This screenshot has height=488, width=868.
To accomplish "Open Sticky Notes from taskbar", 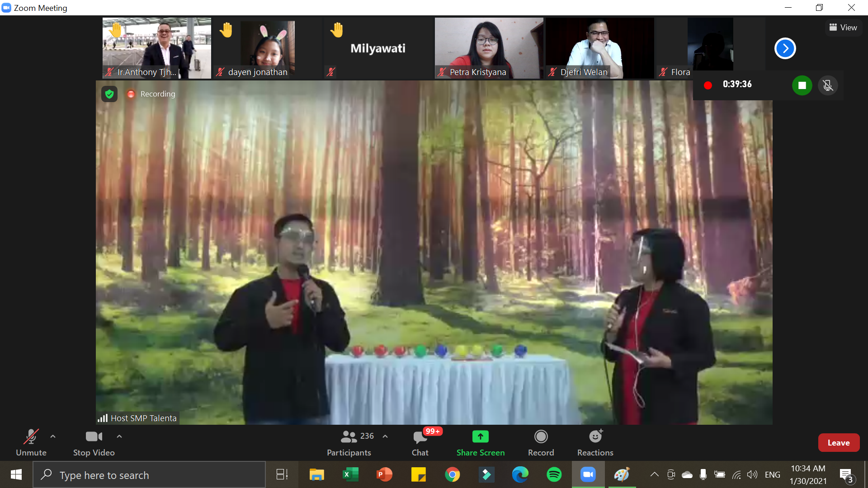I will (418, 474).
